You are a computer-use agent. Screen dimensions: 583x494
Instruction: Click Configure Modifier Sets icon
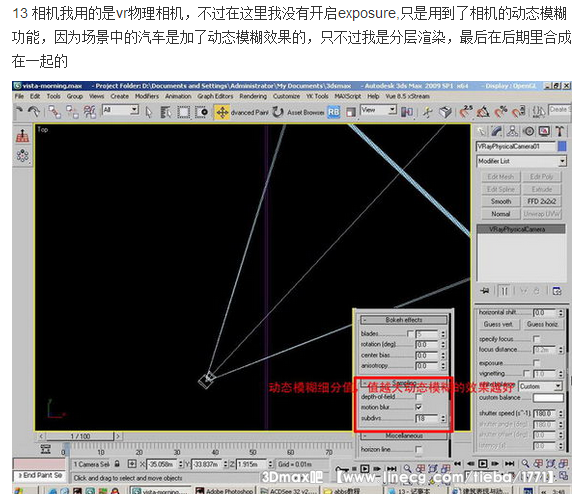coord(557,291)
